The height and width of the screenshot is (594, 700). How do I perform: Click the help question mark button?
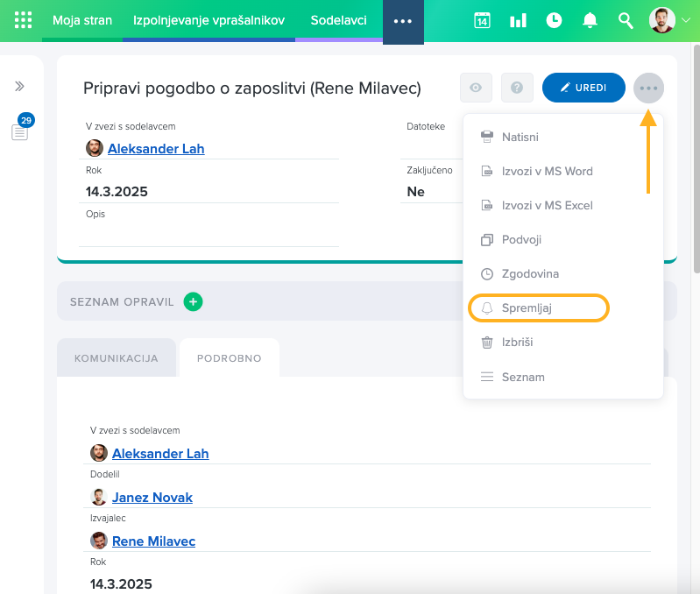click(x=517, y=88)
